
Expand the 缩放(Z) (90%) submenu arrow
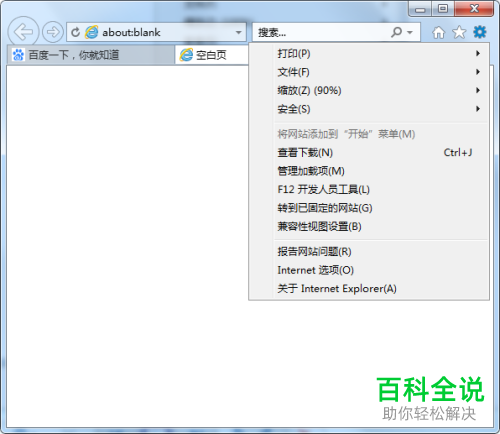(x=478, y=90)
